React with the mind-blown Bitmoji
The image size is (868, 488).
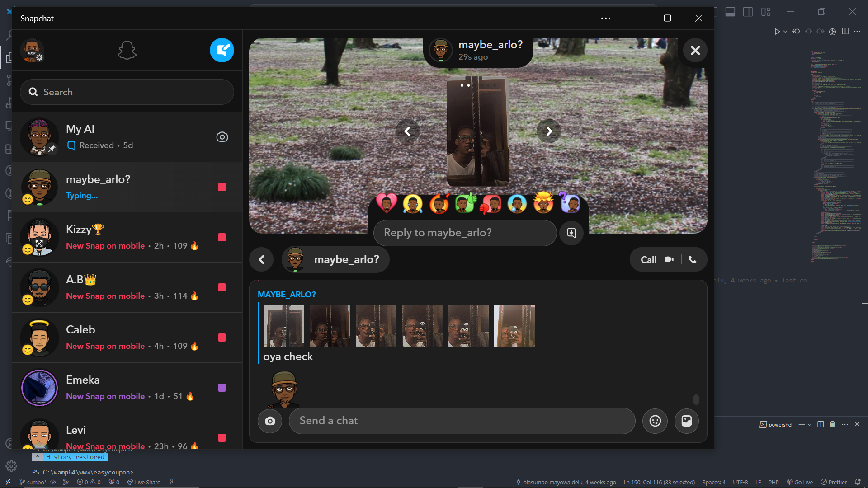tap(543, 202)
